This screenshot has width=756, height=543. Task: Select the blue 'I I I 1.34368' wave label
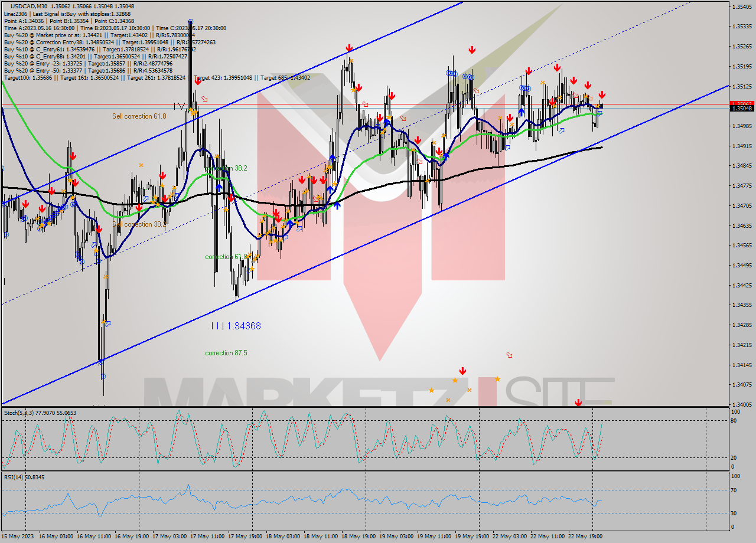click(x=236, y=326)
